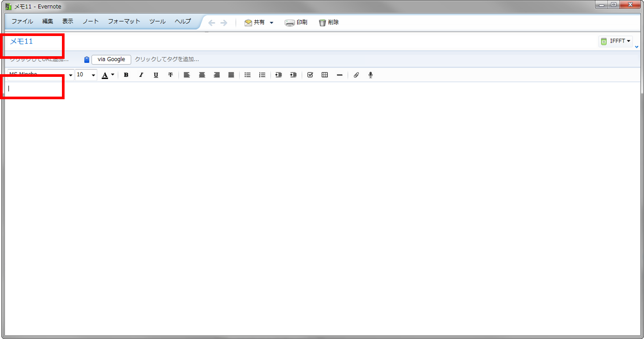Toggle underline formatting
Screen dimensions: 644x339
[156, 75]
